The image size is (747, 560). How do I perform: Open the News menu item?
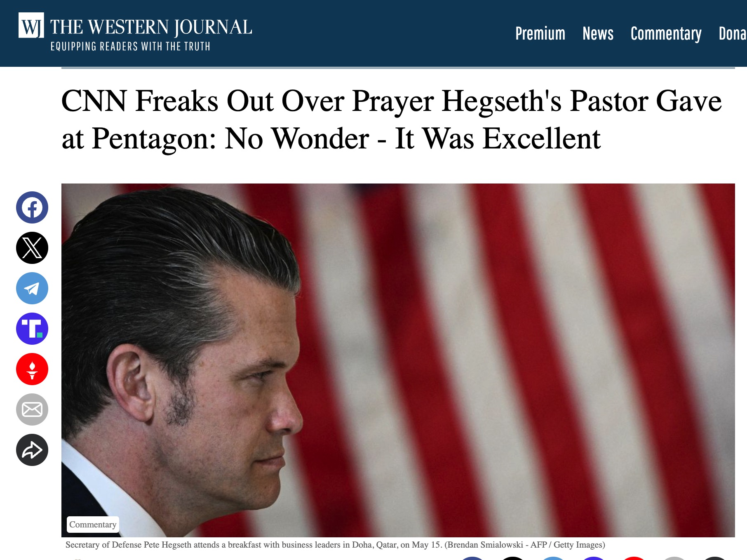pos(598,33)
